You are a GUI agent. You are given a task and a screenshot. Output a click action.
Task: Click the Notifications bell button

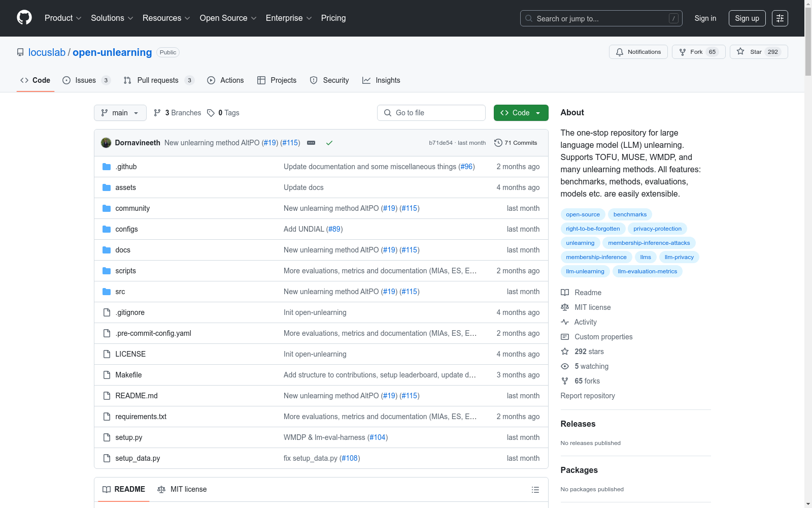pos(638,52)
